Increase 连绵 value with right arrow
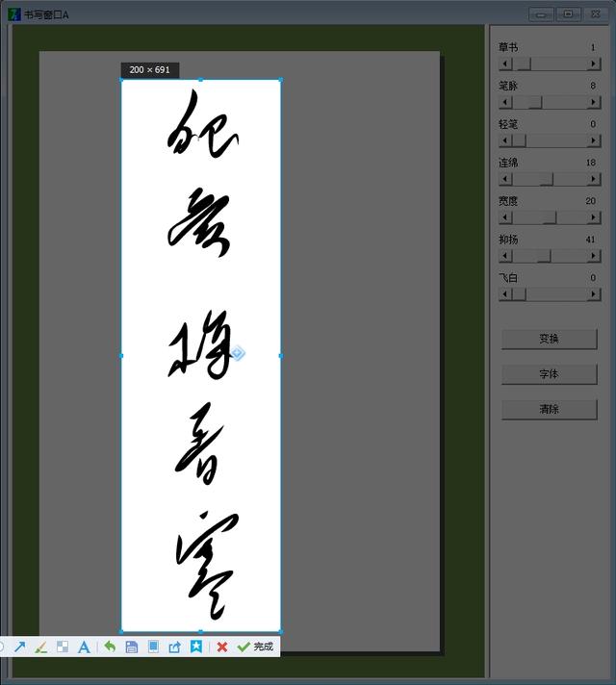Screen dimensions: 616x685 coord(593,179)
